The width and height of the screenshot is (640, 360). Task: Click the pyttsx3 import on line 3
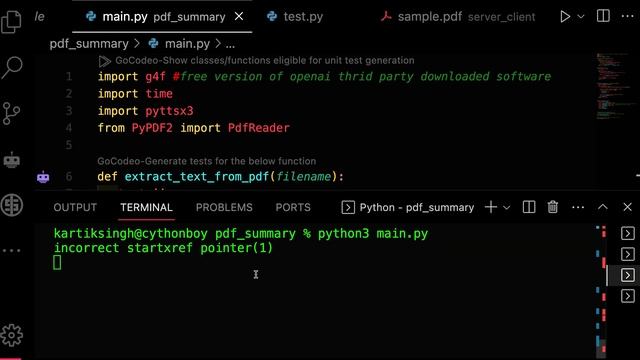pyautogui.click(x=169, y=111)
